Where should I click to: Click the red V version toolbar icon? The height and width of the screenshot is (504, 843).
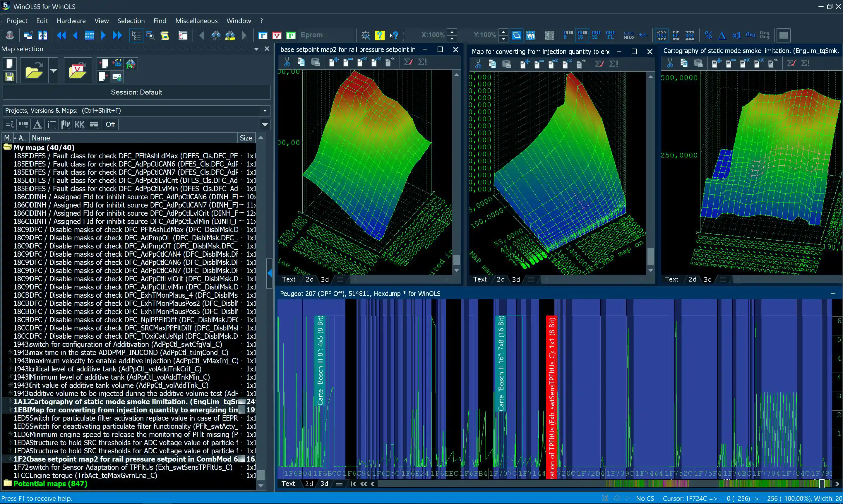pos(277,35)
